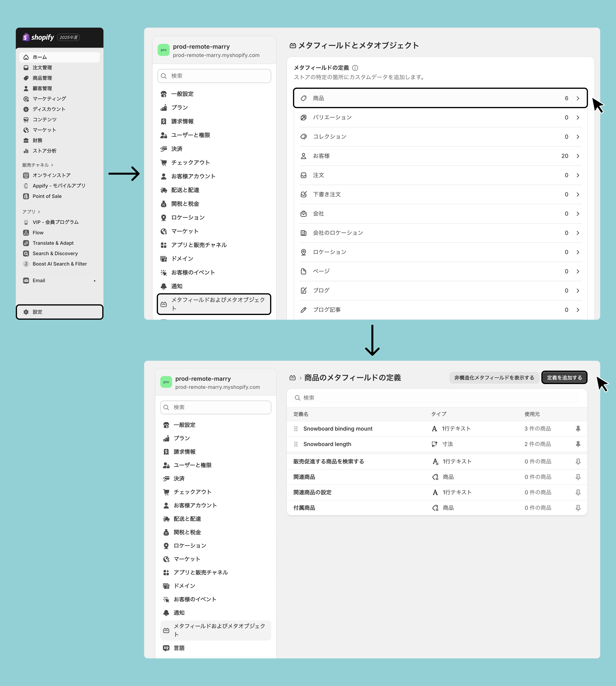Unpin the Snowboard length definition
Viewport: 616px width, 686px height.
click(578, 444)
